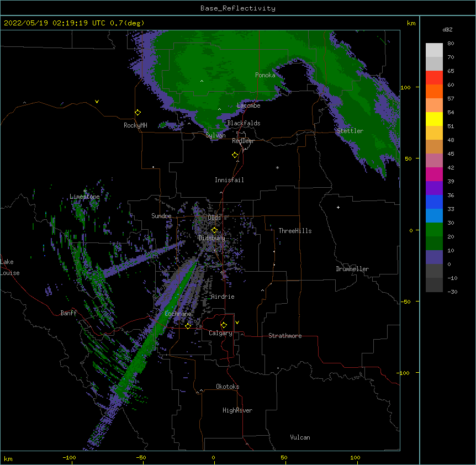Click the RockyMH label
This screenshot has width=476, height=465.
[x=135, y=125]
